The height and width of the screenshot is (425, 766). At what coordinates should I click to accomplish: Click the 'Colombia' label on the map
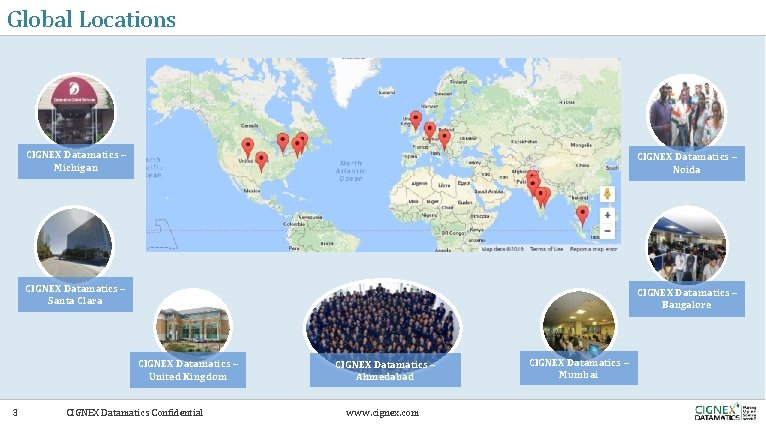294,224
